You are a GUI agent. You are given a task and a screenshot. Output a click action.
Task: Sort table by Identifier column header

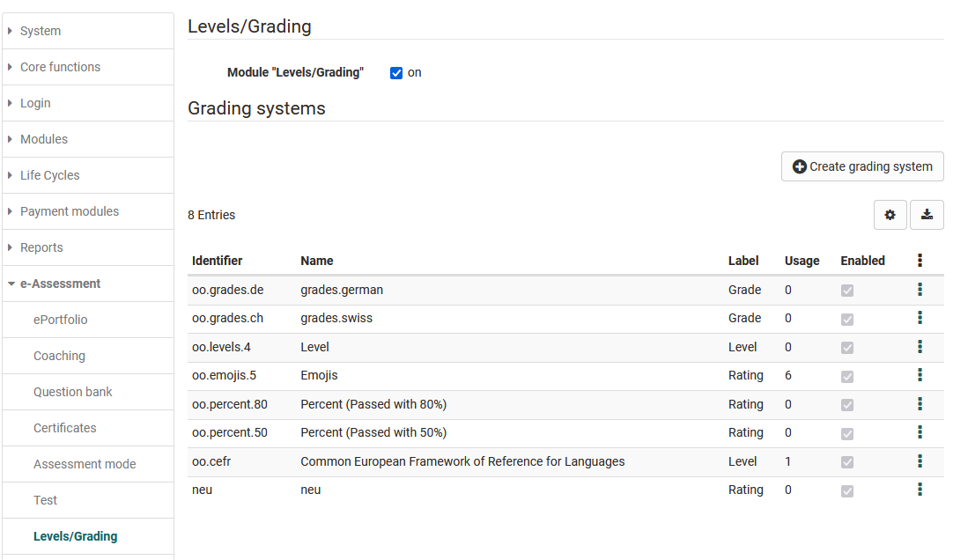(x=217, y=261)
